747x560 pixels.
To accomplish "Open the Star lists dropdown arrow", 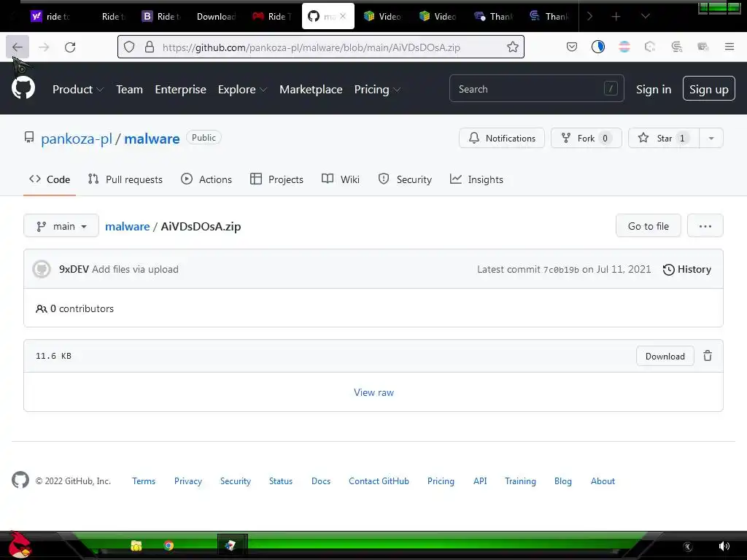I will (x=711, y=138).
